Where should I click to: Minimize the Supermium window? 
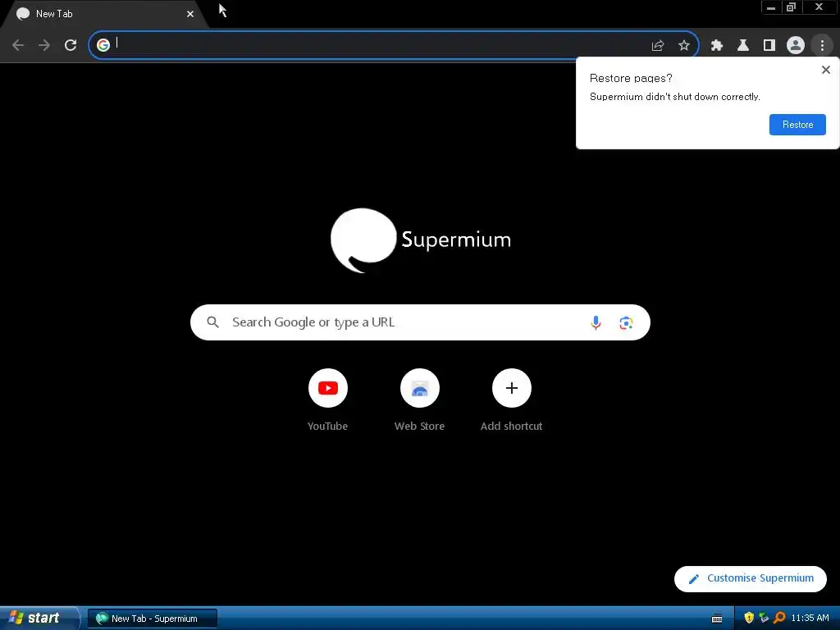tap(771, 7)
